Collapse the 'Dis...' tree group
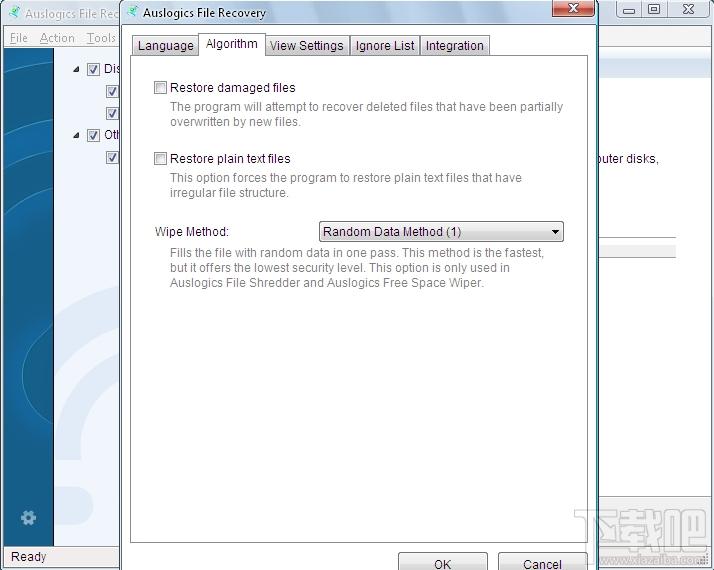714x570 pixels. click(x=76, y=69)
